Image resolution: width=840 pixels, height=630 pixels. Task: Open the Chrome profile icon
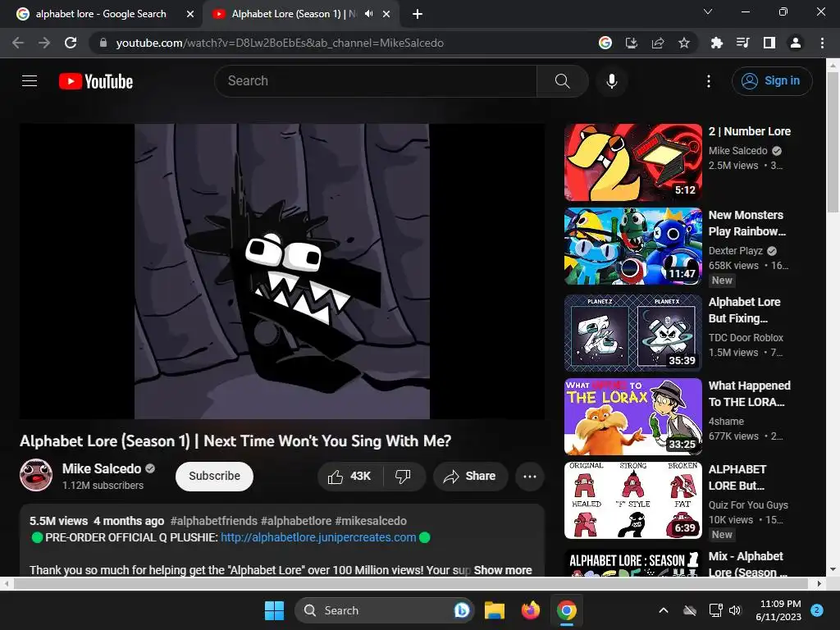coord(796,43)
